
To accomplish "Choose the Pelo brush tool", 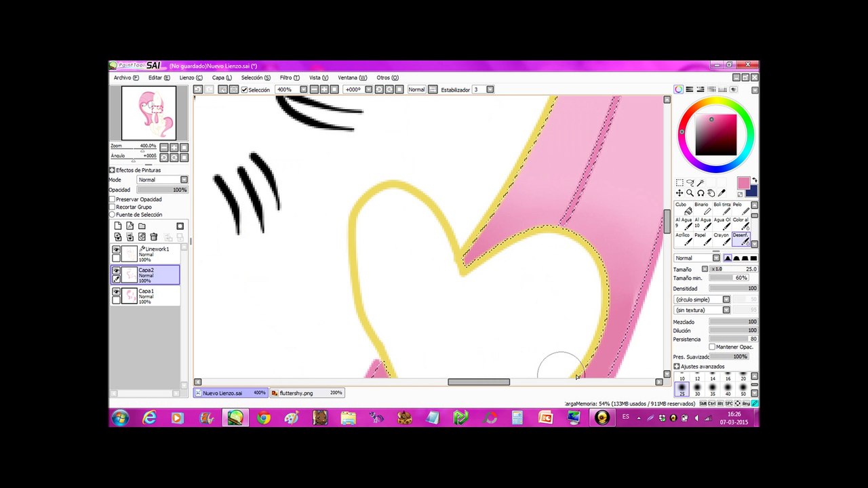I will pyautogui.click(x=741, y=209).
